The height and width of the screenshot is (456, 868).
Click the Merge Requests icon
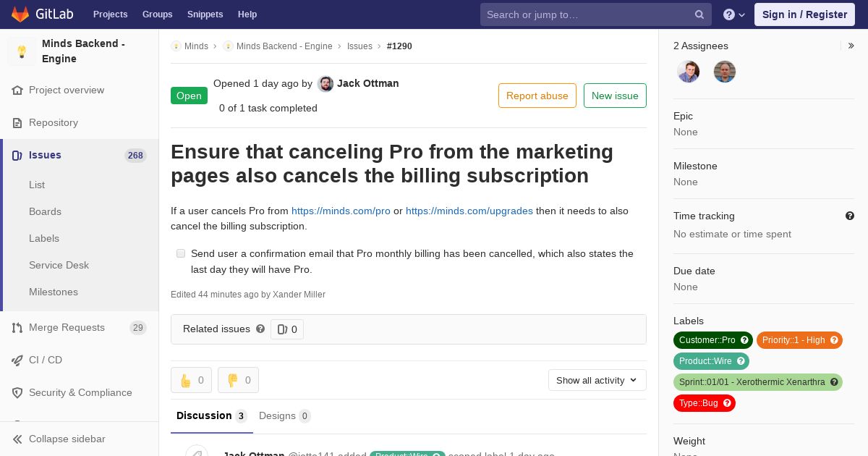coord(17,328)
